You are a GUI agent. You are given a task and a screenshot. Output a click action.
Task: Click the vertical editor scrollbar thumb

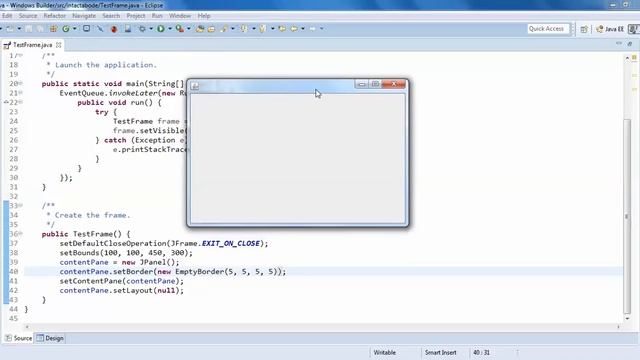627,216
